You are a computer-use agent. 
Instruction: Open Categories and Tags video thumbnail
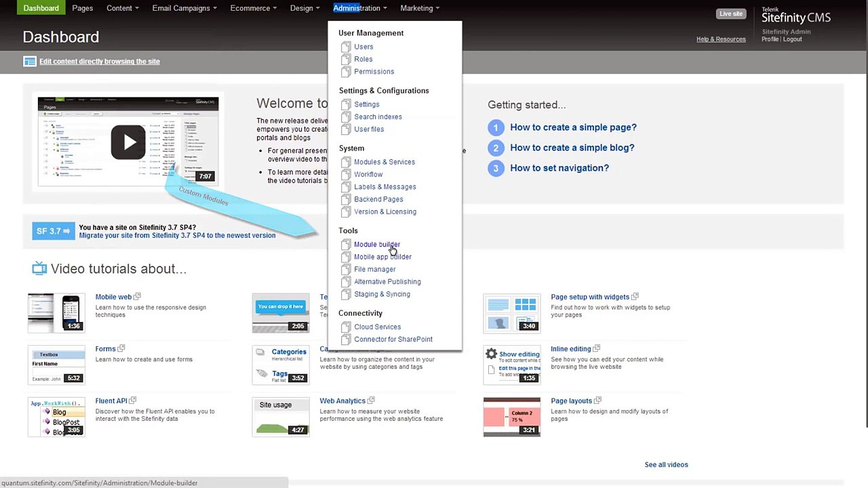point(281,365)
